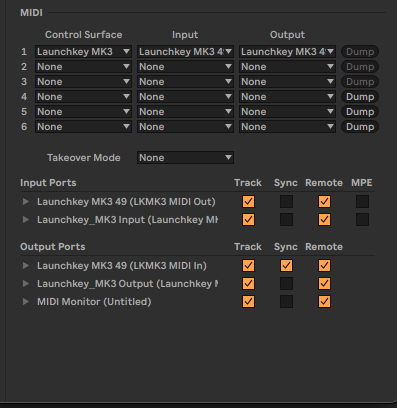397x408 pixels.
Task: Enable Sync for Launchkey_MK3 Input port
Action: [286, 220]
